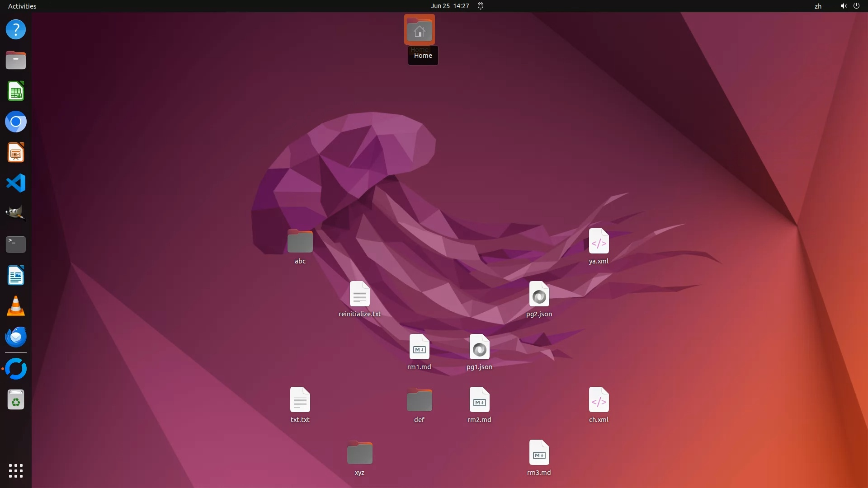Open LibreOffice Writer from dock
The width and height of the screenshot is (868, 488).
click(16, 275)
